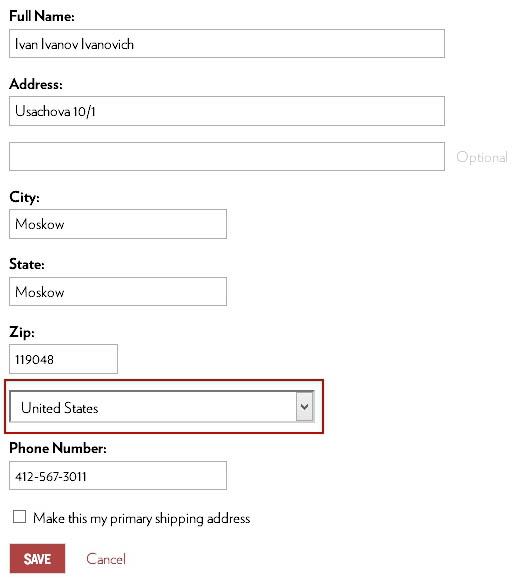Focus the optional second address line field
This screenshot has height=578, width=512.
click(227, 156)
